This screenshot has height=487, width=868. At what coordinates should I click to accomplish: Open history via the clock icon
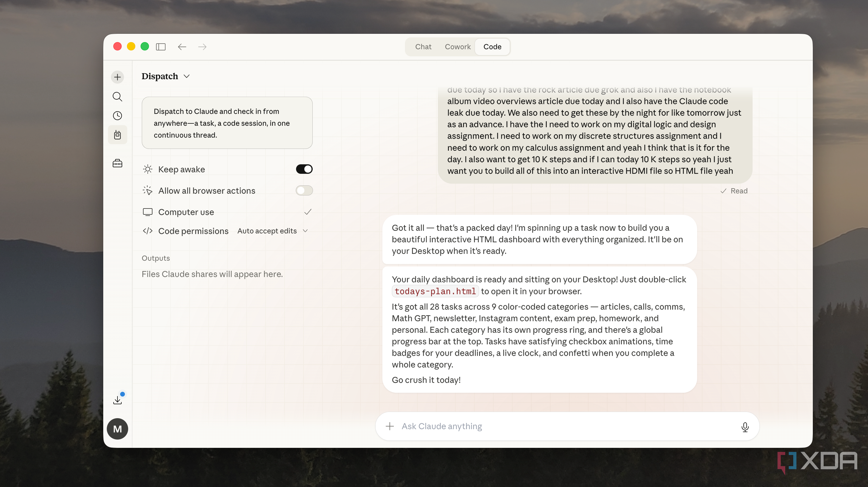click(117, 116)
